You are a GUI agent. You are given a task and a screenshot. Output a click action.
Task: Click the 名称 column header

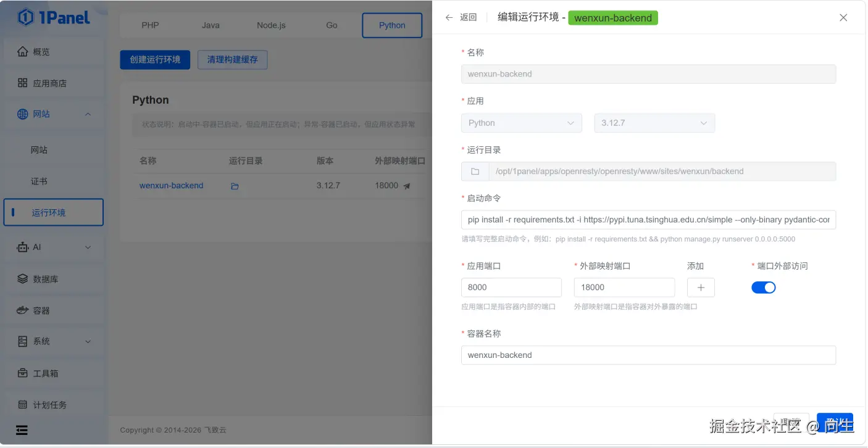click(x=148, y=160)
